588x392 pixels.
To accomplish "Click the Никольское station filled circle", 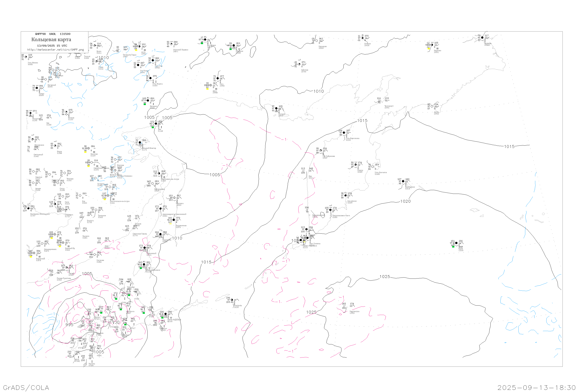I will (x=403, y=181).
